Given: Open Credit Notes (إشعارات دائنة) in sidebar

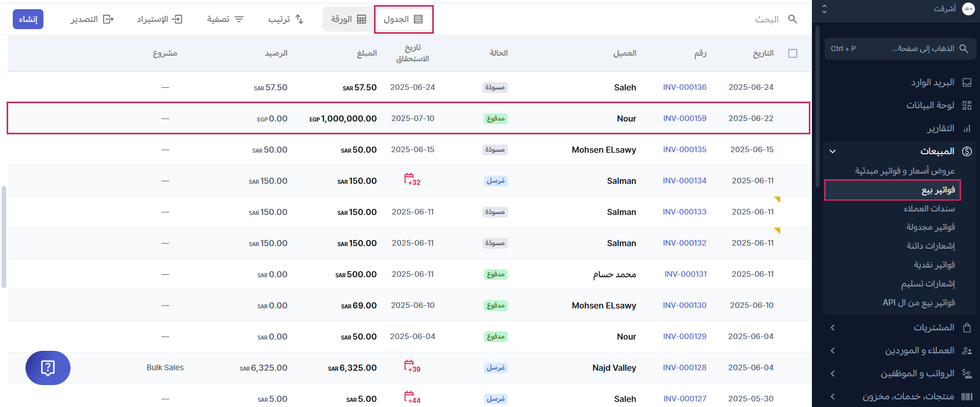Looking at the screenshot, I should [930, 246].
